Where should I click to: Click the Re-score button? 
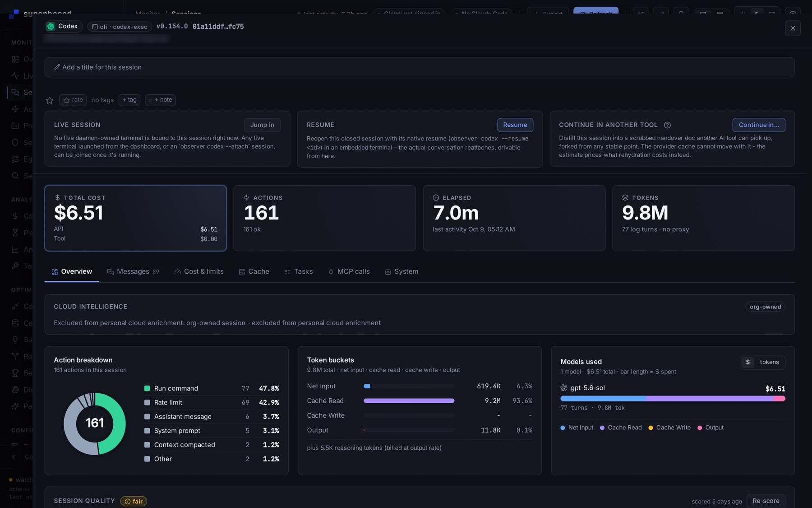[x=766, y=501]
